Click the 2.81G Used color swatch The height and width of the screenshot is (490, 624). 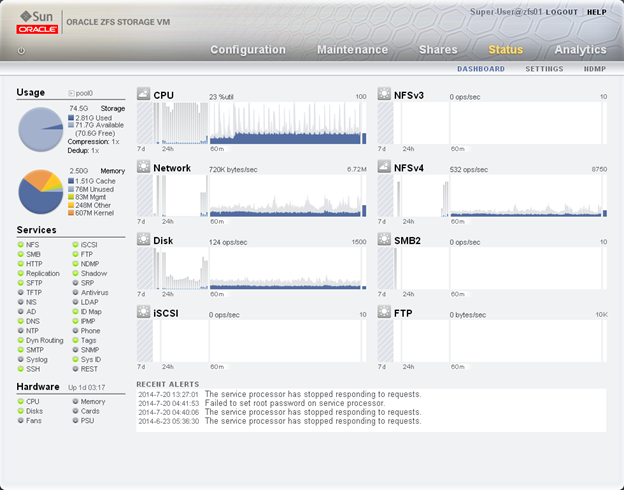pos(71,118)
